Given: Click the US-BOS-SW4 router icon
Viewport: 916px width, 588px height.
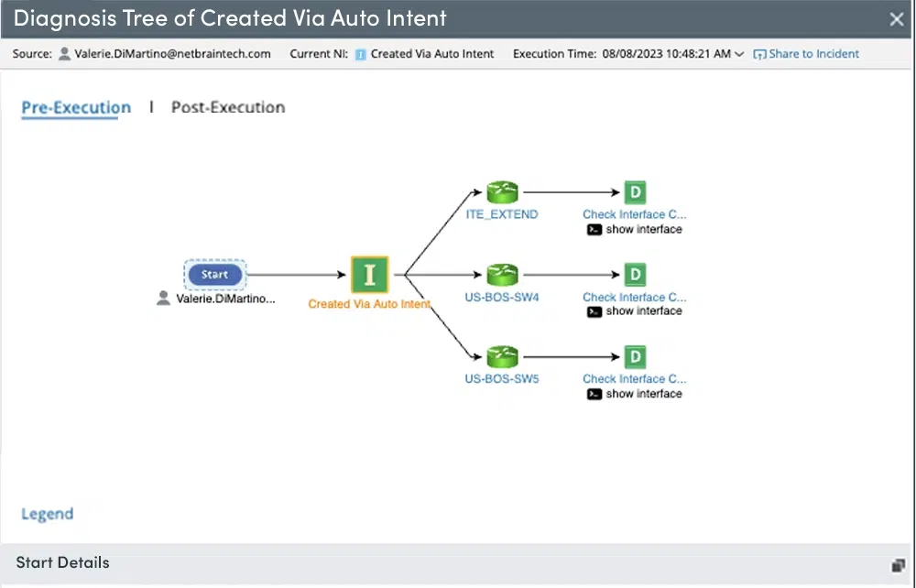Looking at the screenshot, I should 502,275.
